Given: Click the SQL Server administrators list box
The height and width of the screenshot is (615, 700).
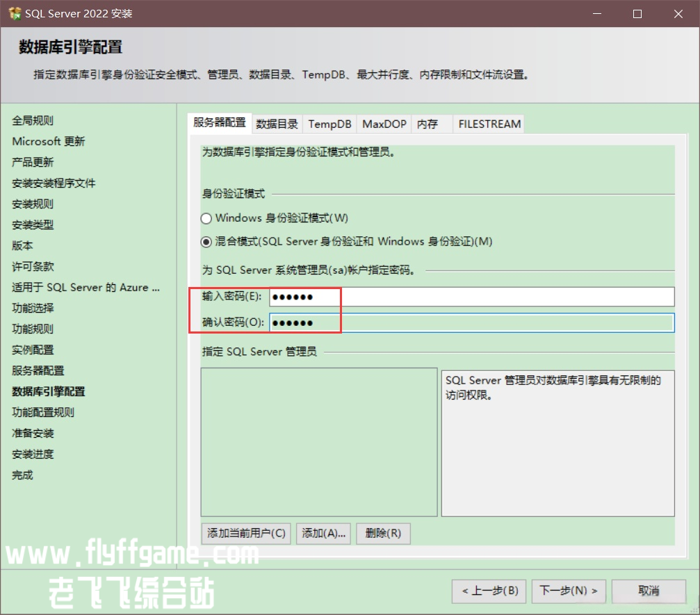Looking at the screenshot, I should (319, 442).
